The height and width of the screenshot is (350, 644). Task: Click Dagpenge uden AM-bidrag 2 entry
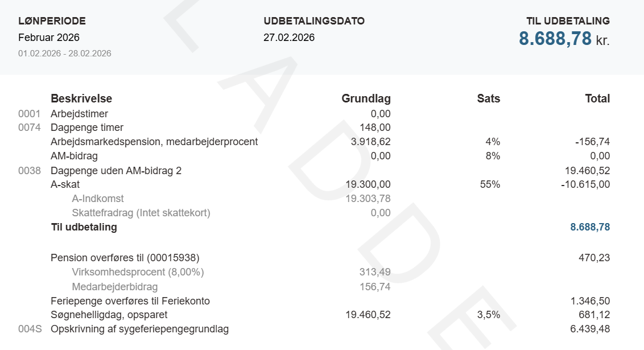(x=116, y=170)
